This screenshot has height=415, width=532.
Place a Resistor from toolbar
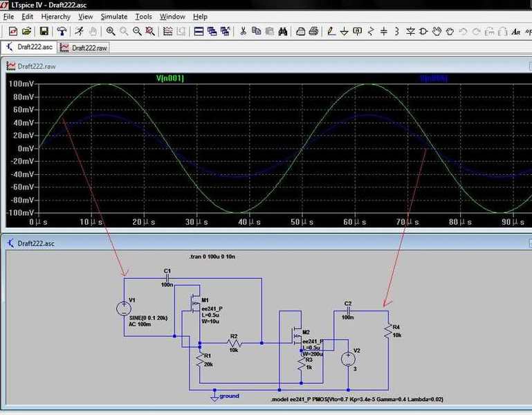pos(371,32)
